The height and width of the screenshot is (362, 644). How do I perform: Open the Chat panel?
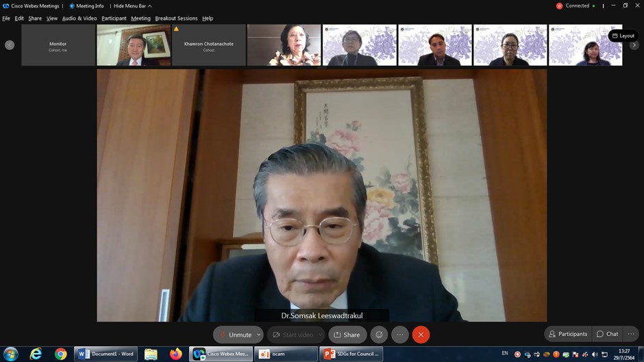(607, 334)
